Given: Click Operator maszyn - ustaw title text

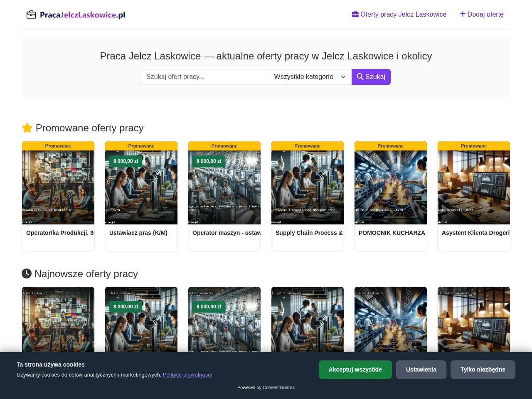Looking at the screenshot, I should pos(227,233).
